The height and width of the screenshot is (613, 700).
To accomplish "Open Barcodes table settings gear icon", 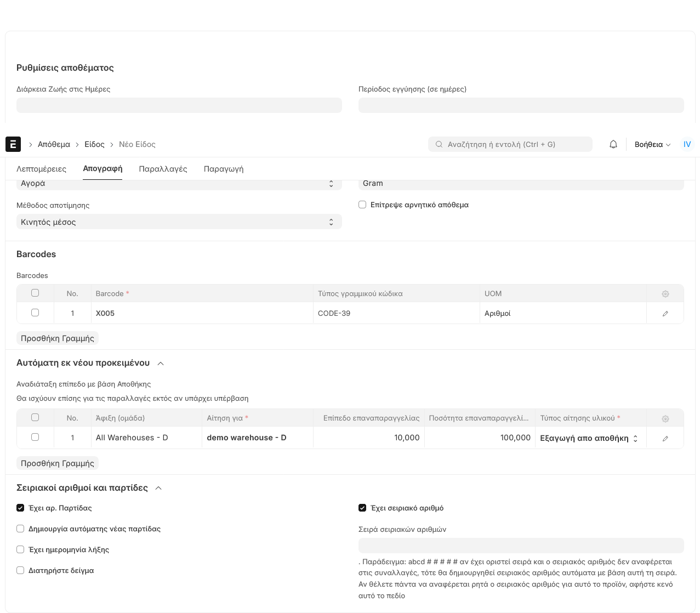I will pyautogui.click(x=665, y=294).
